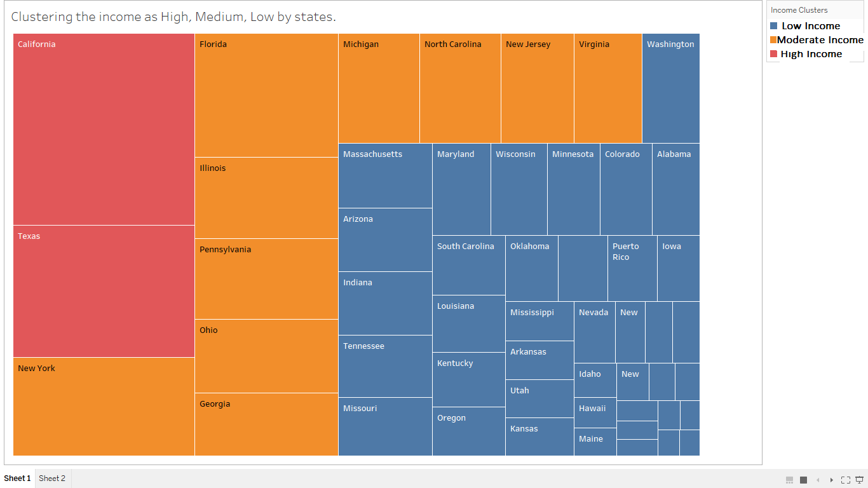Enter full screen mode
Screen dimensions: 868x488
tap(846, 480)
